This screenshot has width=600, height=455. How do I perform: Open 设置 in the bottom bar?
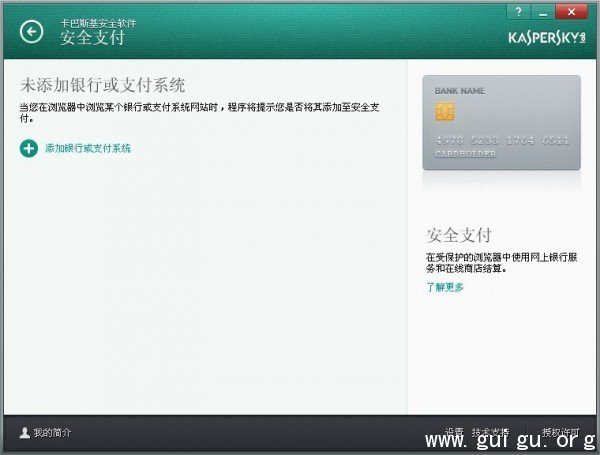point(454,432)
